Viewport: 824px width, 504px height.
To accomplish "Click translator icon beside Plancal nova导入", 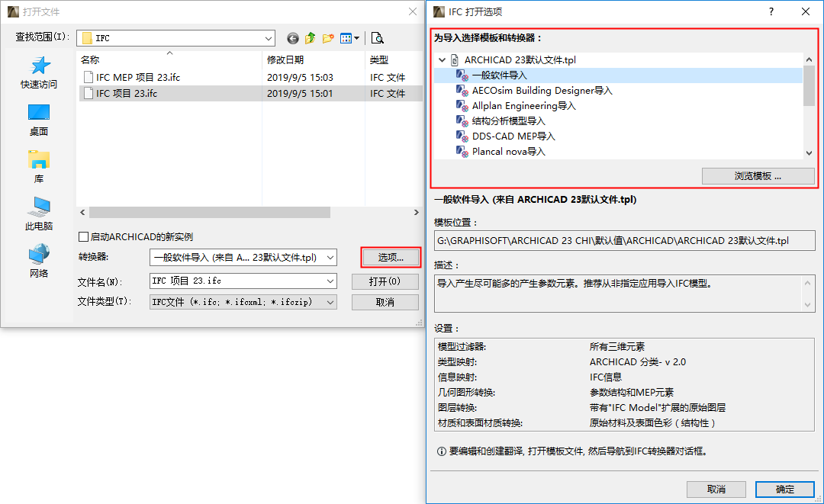I will (x=462, y=152).
